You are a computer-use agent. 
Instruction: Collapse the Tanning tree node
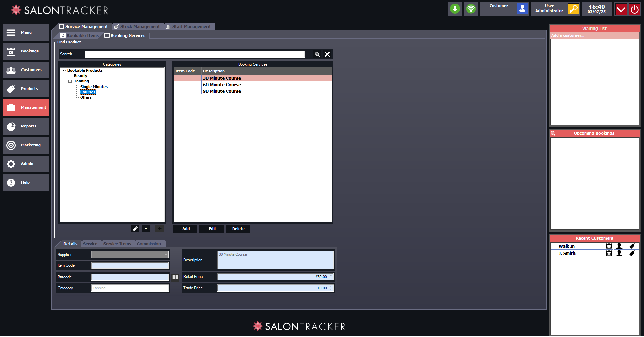click(x=70, y=81)
